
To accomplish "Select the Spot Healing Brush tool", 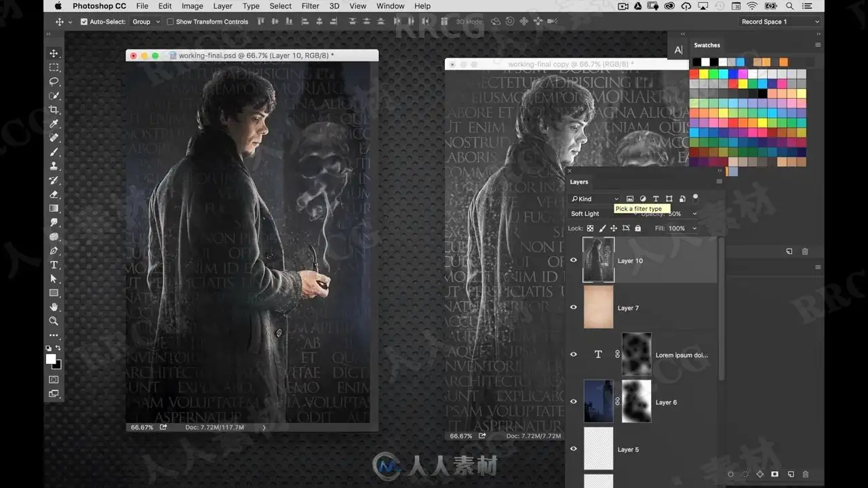I will click(x=54, y=138).
